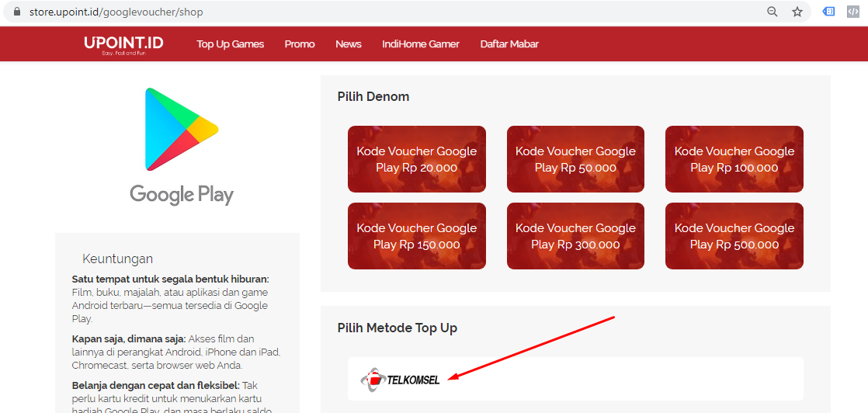Viewport: 868px width, 413px height.
Task: Click 'Belanja dengan cepat dan fleksibel' text
Action: [155, 385]
